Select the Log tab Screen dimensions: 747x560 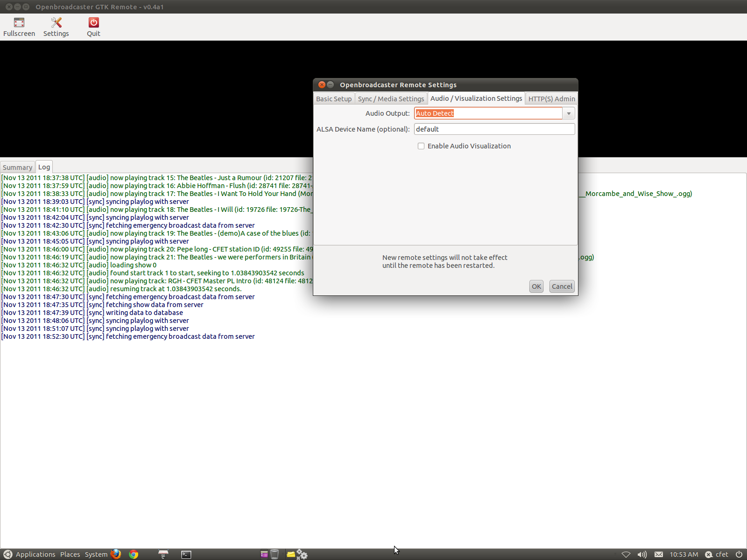click(x=44, y=167)
